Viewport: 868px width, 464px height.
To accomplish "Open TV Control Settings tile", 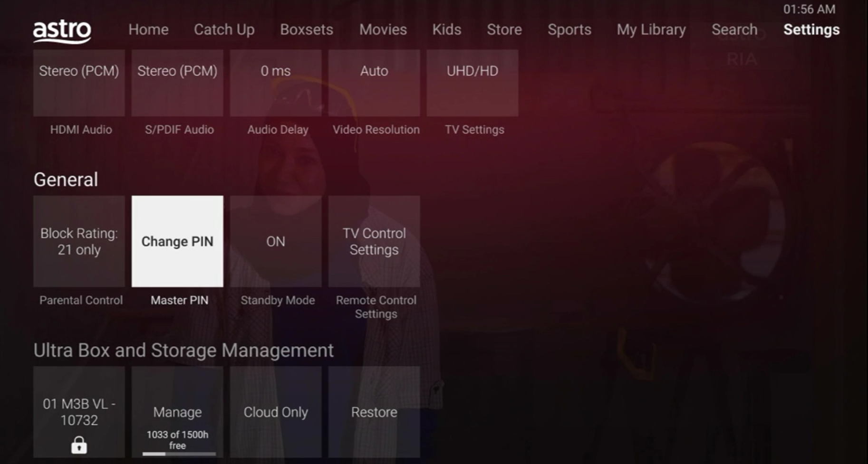I will [x=374, y=241].
